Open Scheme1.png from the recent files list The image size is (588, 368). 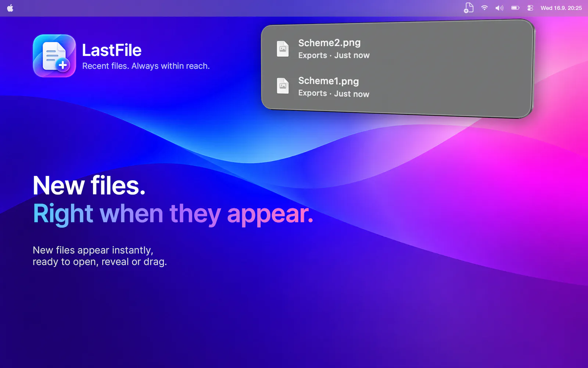[x=397, y=87]
